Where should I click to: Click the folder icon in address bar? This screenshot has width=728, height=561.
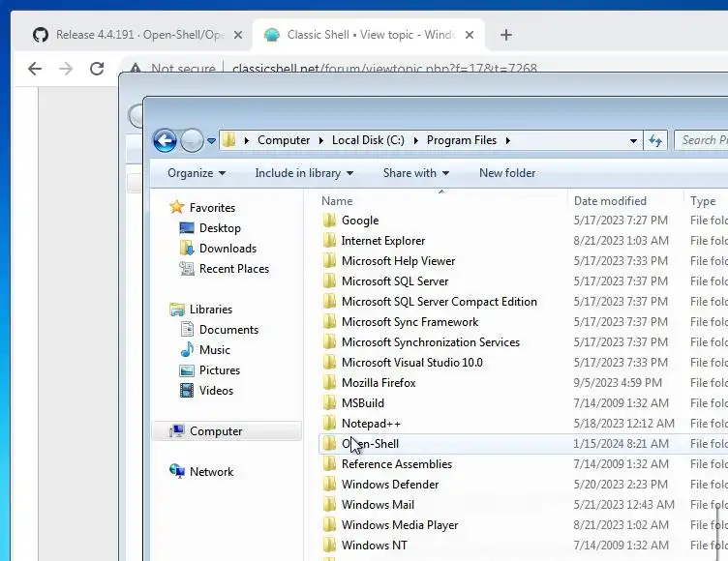[228, 139]
